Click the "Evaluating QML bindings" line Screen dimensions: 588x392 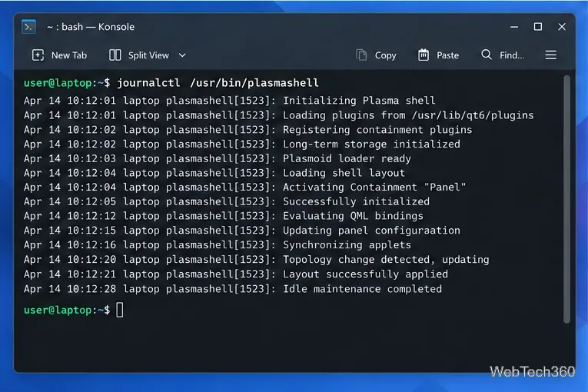(x=224, y=216)
